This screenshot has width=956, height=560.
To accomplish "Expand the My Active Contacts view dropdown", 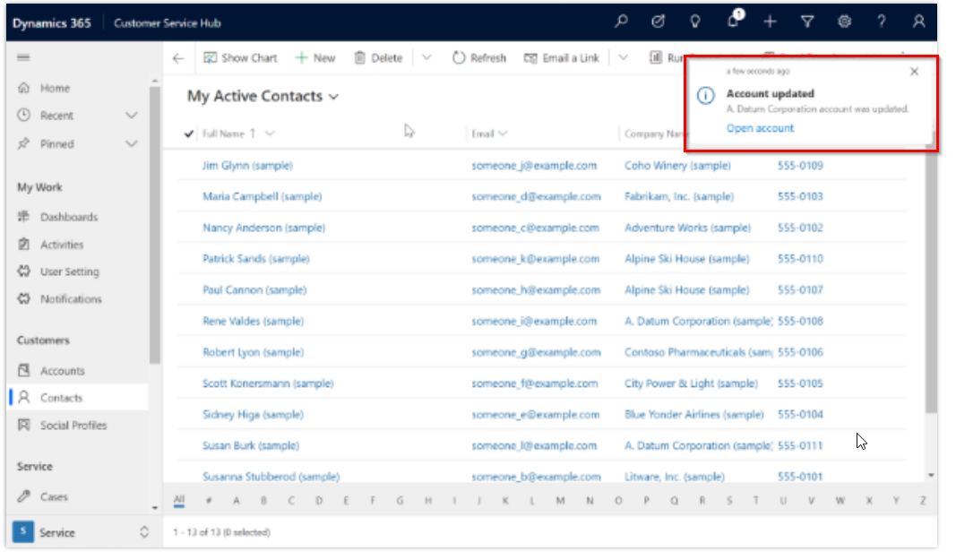I will tap(334, 97).
